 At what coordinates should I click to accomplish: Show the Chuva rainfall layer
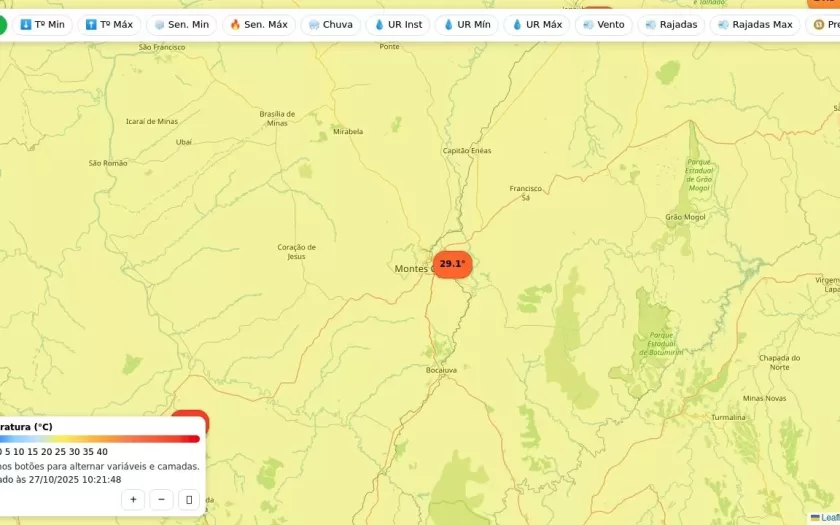331,25
